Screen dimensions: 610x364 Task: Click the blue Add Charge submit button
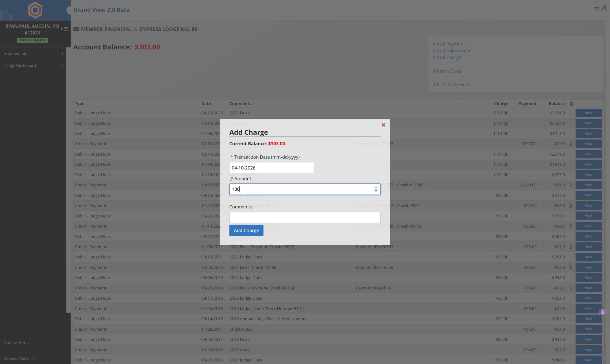(x=246, y=230)
